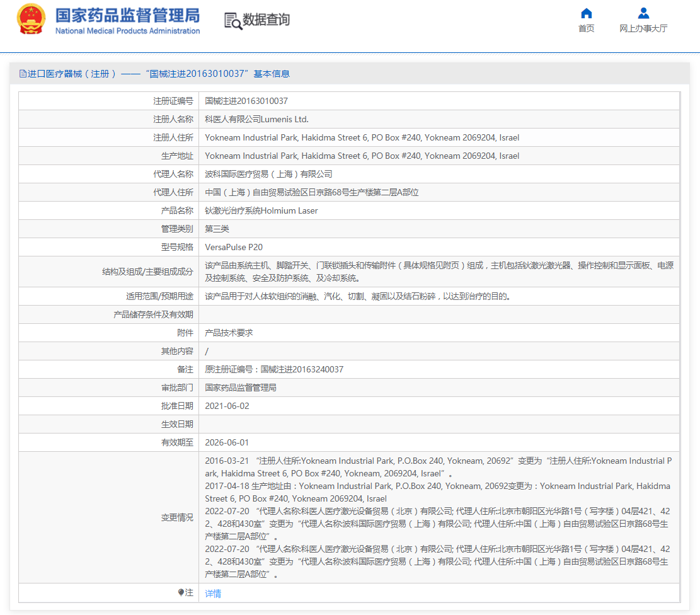Click the 生效日期 row label
Viewport: 700px width, 615px height.
177,424
